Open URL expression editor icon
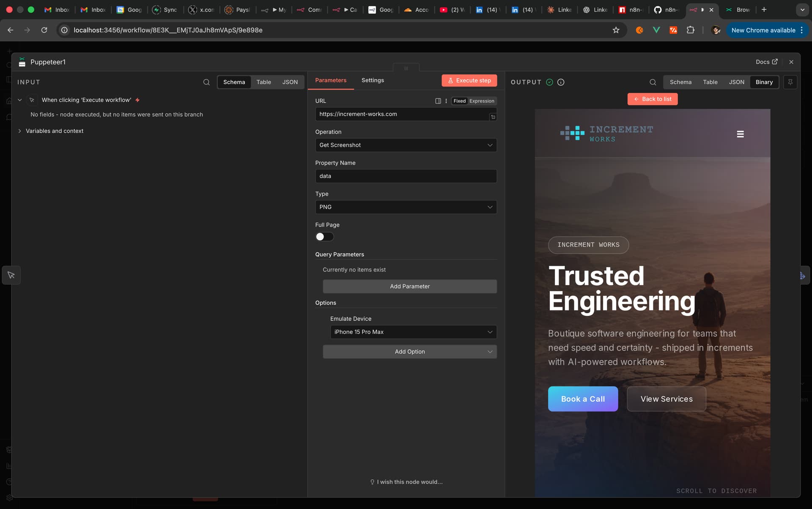 tap(493, 117)
